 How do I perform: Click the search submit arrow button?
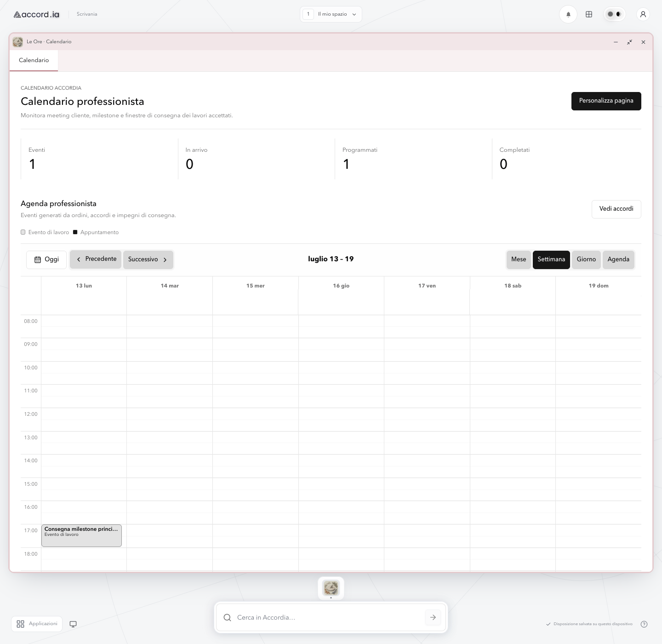(x=433, y=617)
